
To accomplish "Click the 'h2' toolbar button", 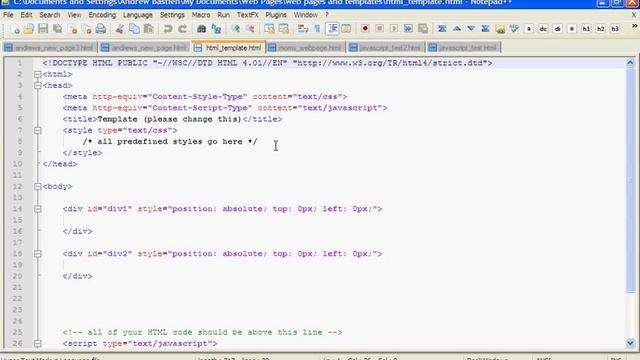I will point(600,29).
